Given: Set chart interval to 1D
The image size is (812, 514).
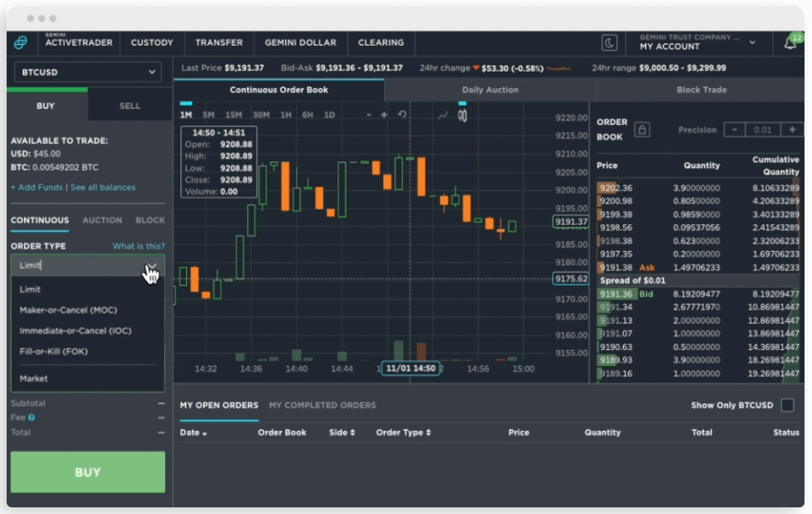Looking at the screenshot, I should pyautogui.click(x=329, y=115).
